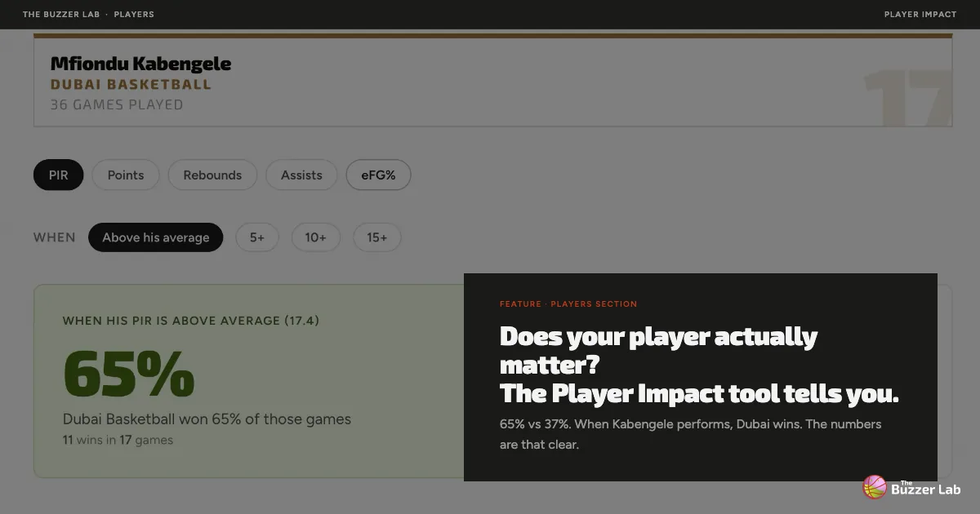Select the 'Above his average' threshold
The image size is (980, 514).
(x=155, y=237)
